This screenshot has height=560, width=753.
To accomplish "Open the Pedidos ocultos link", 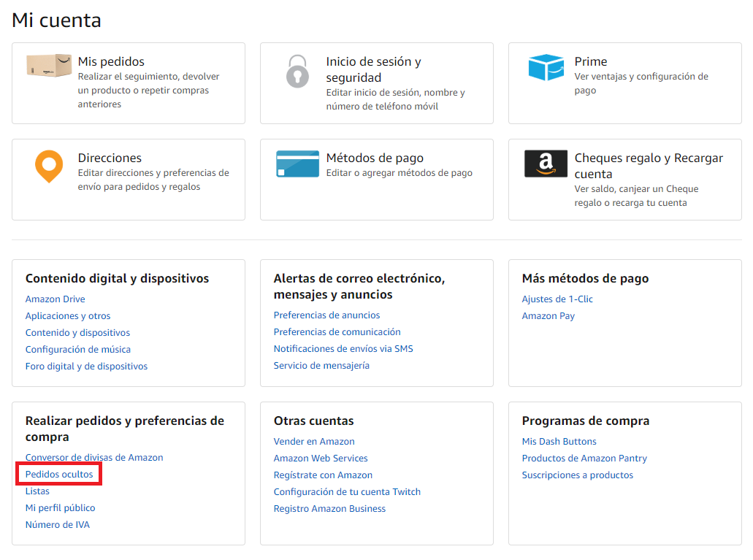I will (59, 474).
